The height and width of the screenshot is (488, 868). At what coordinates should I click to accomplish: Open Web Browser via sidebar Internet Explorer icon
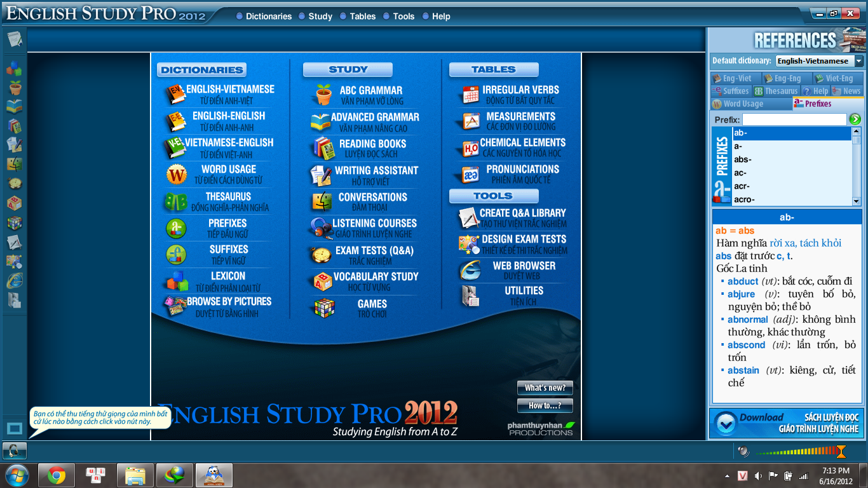point(14,280)
